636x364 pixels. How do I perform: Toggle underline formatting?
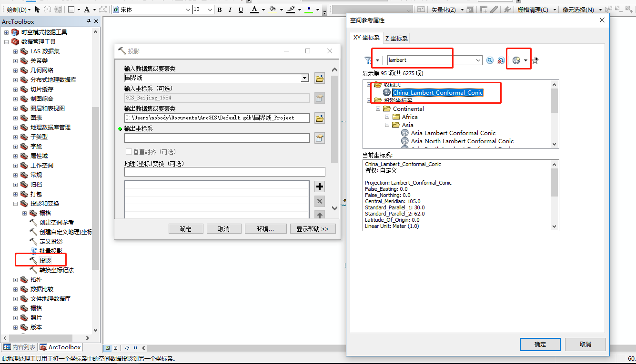[241, 10]
